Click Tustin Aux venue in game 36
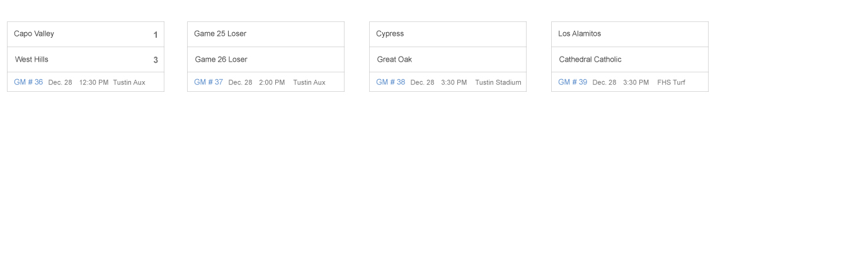The image size is (868, 273). coord(129,82)
